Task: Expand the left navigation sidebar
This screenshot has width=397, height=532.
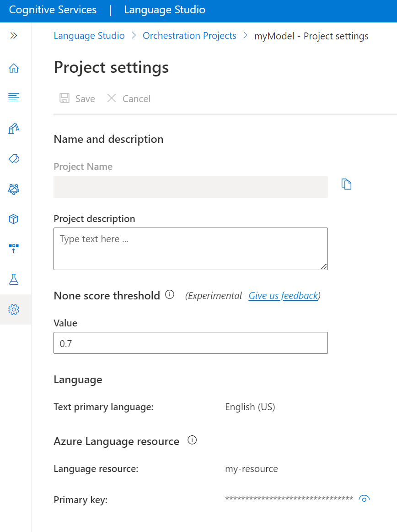Action: (x=14, y=36)
